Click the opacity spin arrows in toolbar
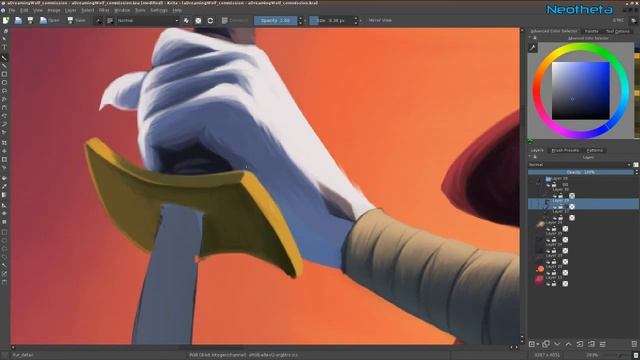 pyautogui.click(x=300, y=20)
